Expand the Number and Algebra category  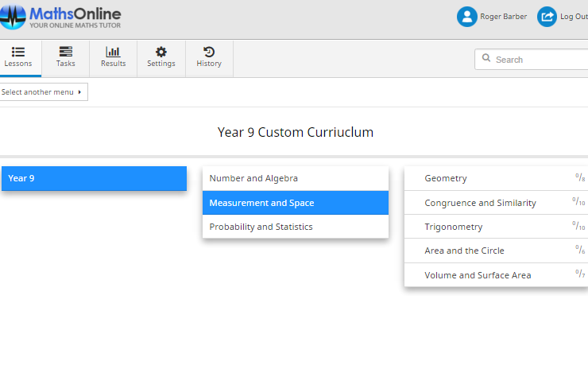coord(295,178)
